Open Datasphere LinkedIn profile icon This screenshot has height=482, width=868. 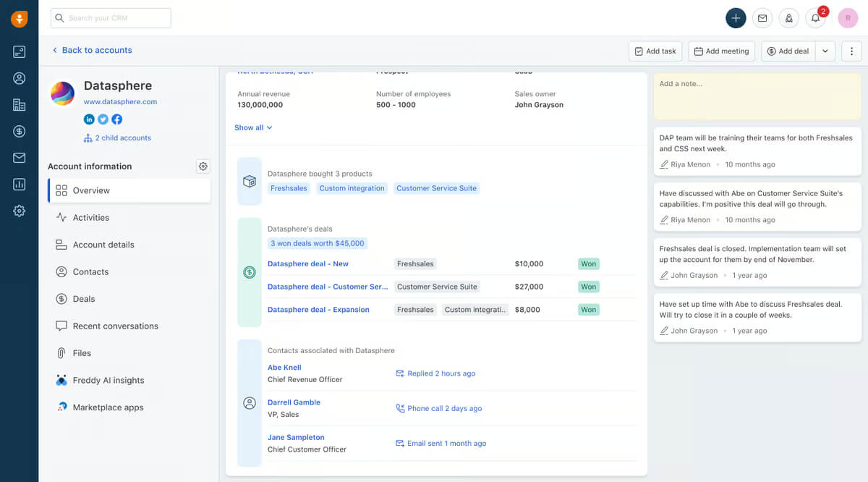(x=90, y=119)
